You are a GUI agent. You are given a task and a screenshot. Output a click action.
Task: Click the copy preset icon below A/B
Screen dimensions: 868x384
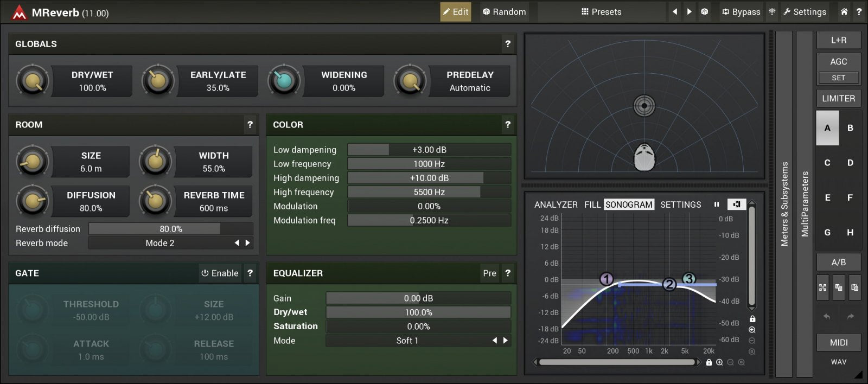pyautogui.click(x=839, y=287)
